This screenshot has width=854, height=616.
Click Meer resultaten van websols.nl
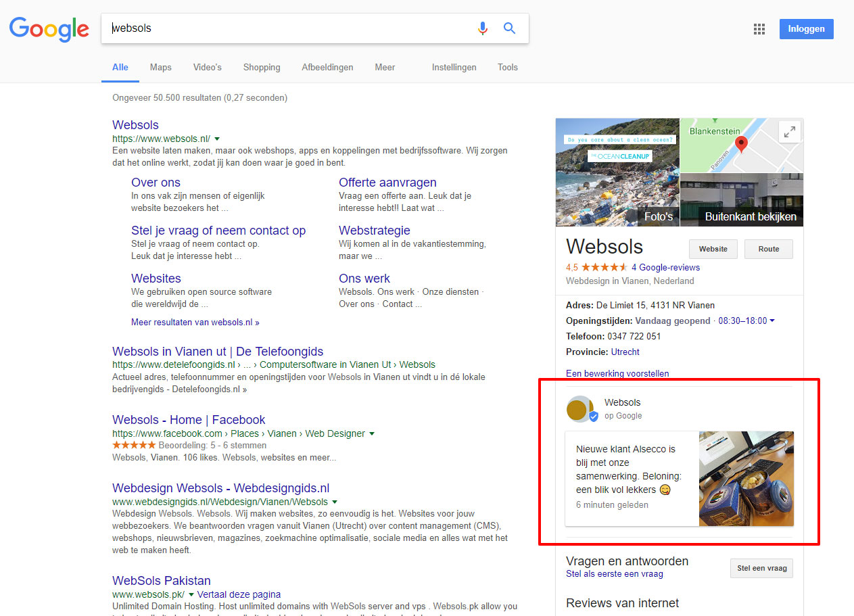pos(195,323)
